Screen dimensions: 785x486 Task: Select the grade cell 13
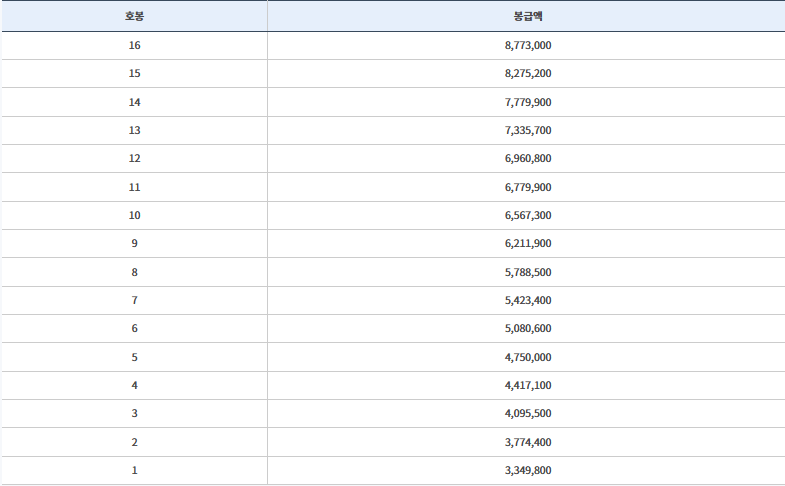point(134,131)
